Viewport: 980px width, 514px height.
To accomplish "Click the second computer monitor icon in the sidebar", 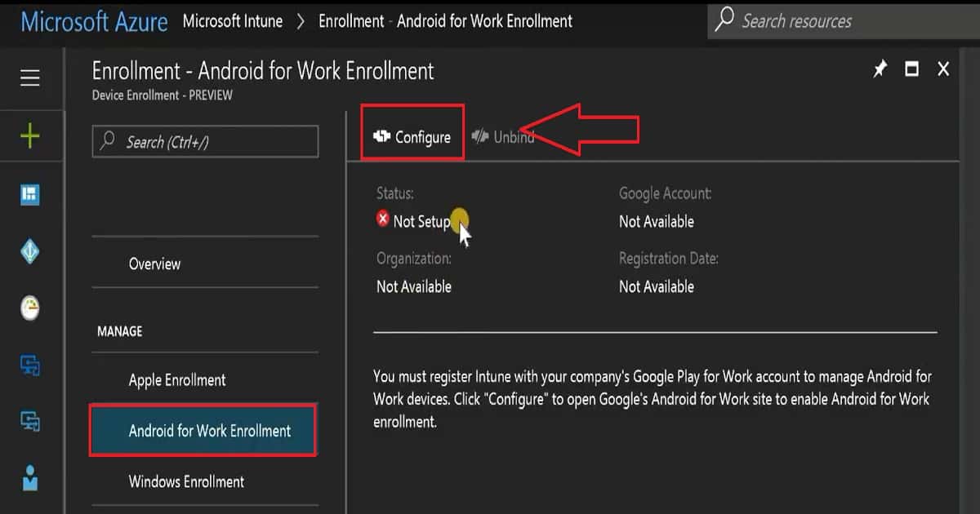I will pyautogui.click(x=30, y=421).
